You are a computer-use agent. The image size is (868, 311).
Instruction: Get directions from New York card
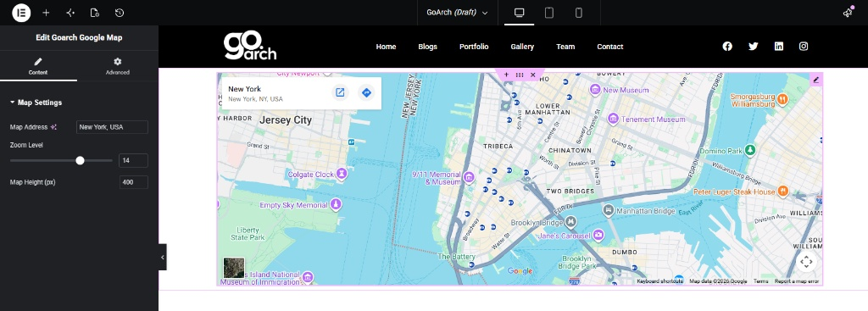366,92
